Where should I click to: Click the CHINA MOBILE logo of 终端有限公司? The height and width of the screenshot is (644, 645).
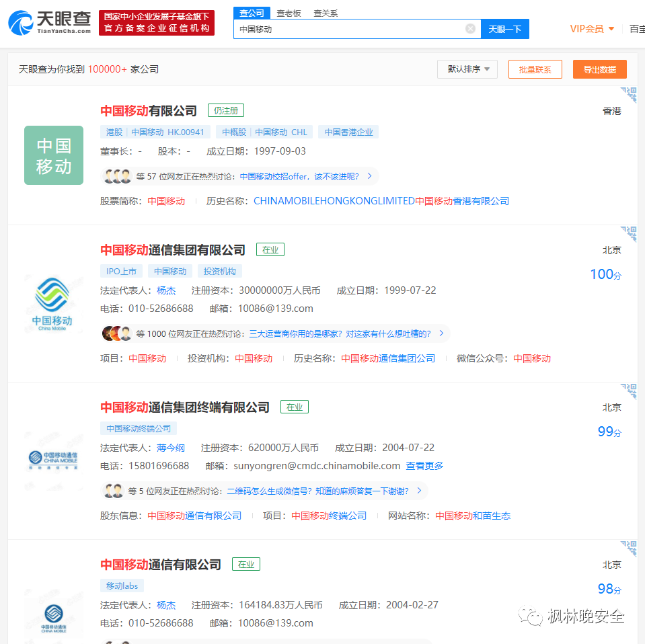tap(53, 460)
